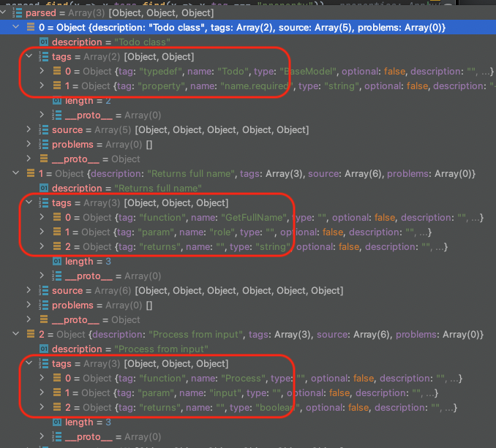Viewport: 496px width, 448px height.
Task: Click the object icon of the 'Todo class' row
Action: pyautogui.click(x=31, y=27)
